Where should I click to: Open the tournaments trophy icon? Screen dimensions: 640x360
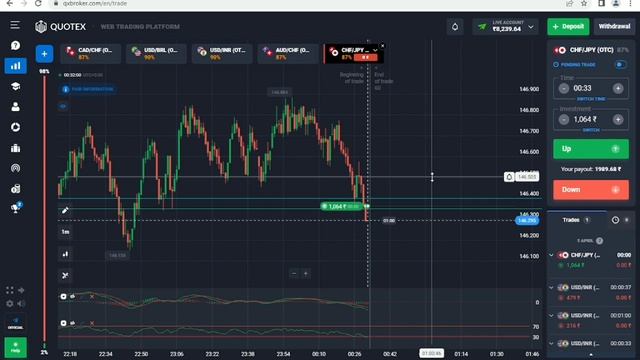tap(16, 208)
